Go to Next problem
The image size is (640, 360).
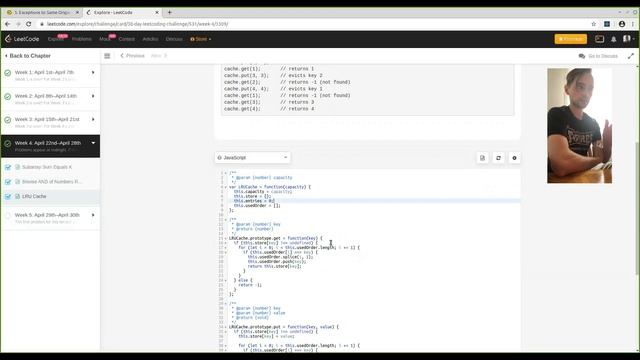pos(159,56)
